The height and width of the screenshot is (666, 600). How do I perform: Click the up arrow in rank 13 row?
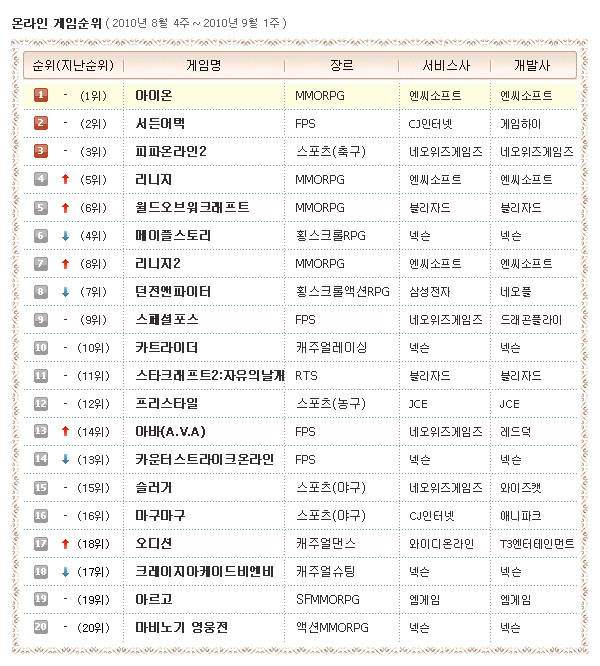coord(65,431)
